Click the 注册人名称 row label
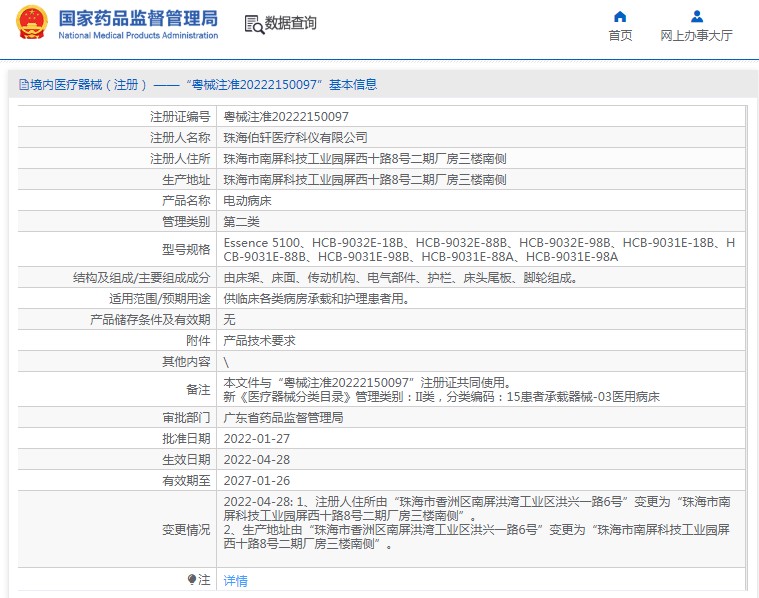 [x=180, y=138]
